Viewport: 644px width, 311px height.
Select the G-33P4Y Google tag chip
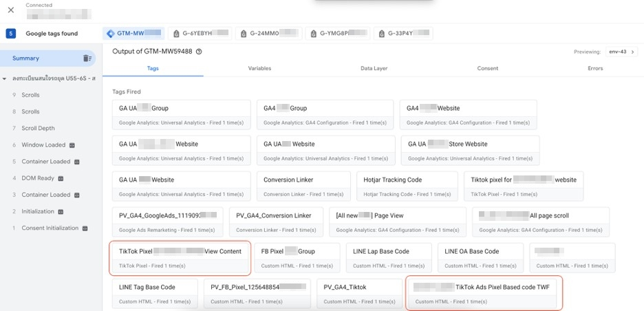[403, 34]
